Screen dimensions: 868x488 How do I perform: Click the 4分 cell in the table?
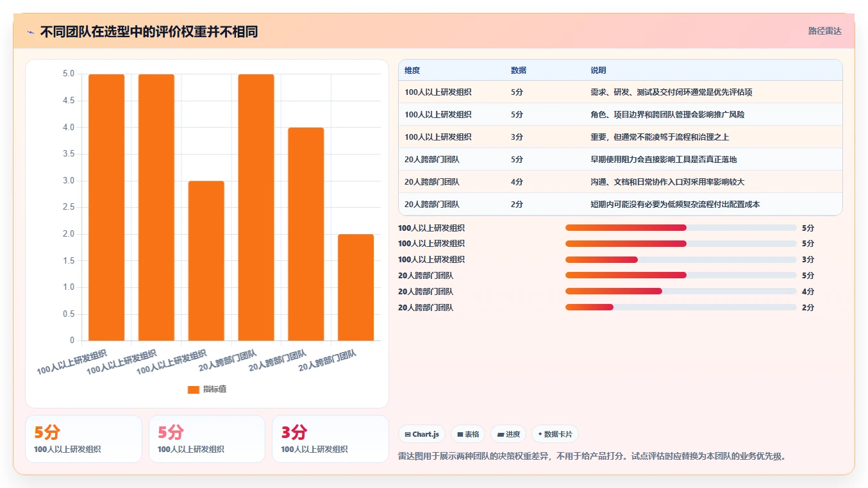point(517,182)
